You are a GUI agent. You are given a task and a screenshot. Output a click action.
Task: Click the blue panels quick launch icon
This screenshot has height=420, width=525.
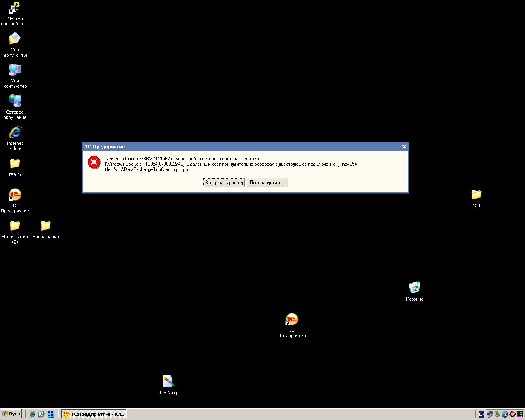tap(51, 414)
